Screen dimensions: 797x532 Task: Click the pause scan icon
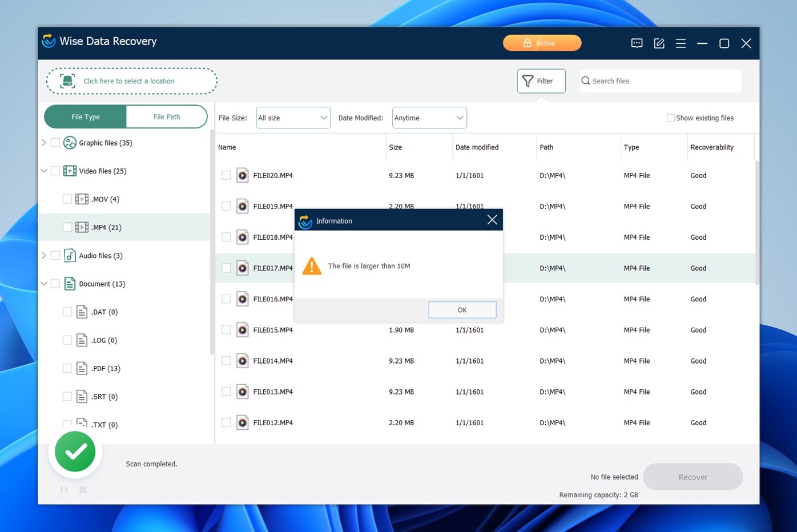tap(64, 490)
